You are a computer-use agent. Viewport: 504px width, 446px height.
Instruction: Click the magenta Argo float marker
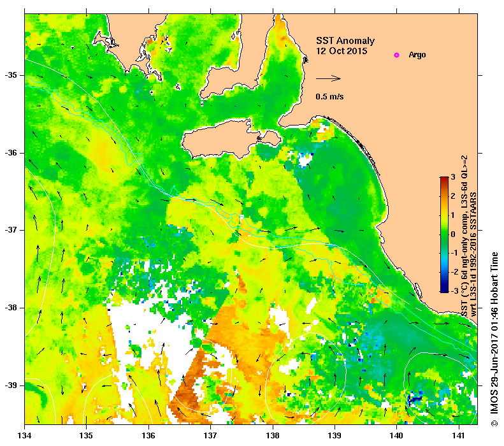(396, 55)
